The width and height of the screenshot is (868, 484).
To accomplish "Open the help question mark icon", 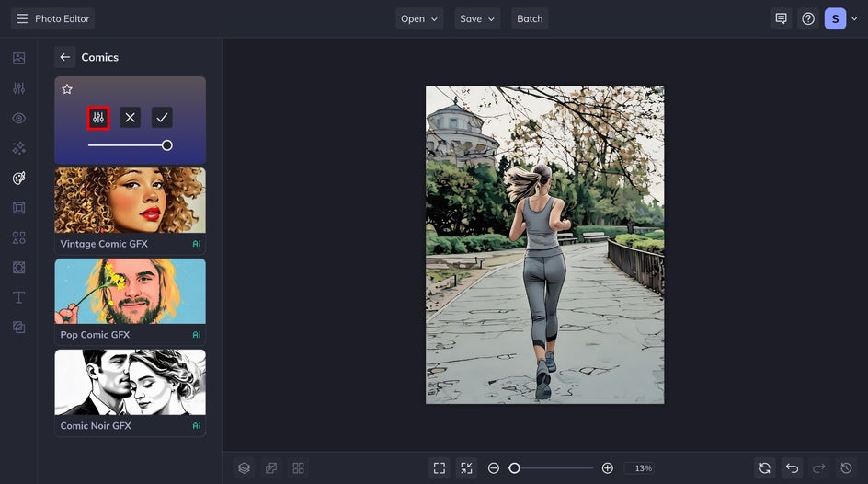I will pos(808,18).
